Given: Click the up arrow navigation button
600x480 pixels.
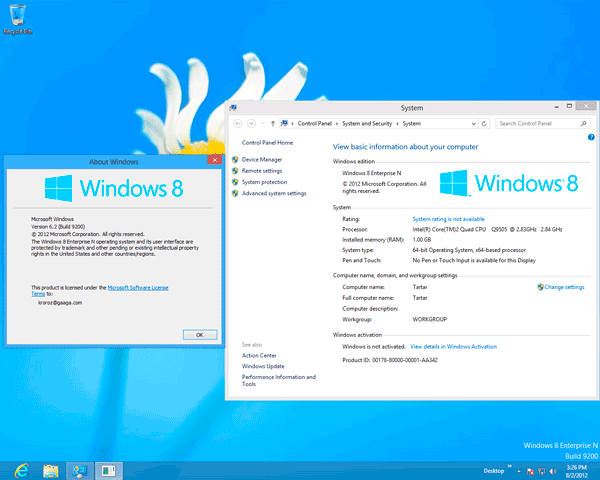Looking at the screenshot, I should click(x=271, y=123).
